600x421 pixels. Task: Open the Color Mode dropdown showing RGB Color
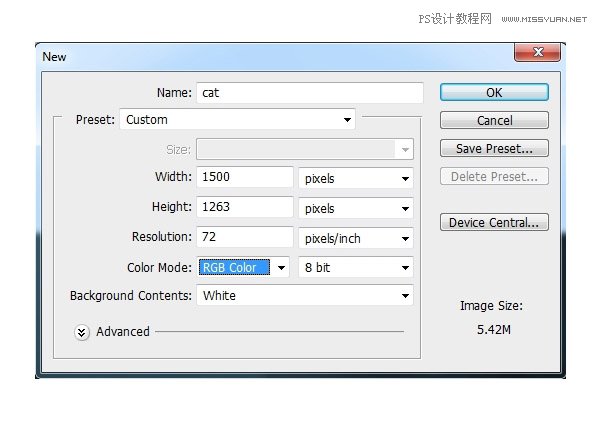pyautogui.click(x=243, y=267)
